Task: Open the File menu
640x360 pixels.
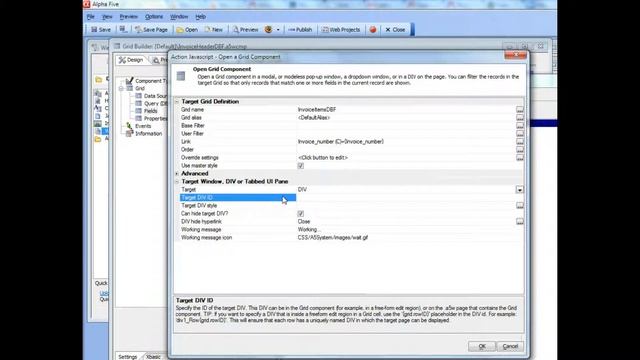Action: pos(91,17)
